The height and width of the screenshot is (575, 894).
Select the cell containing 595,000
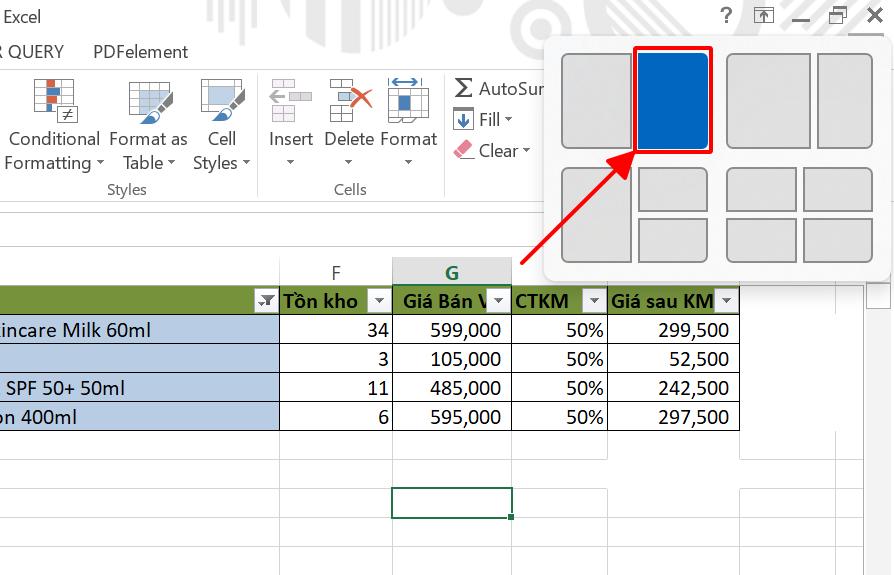tap(452, 417)
